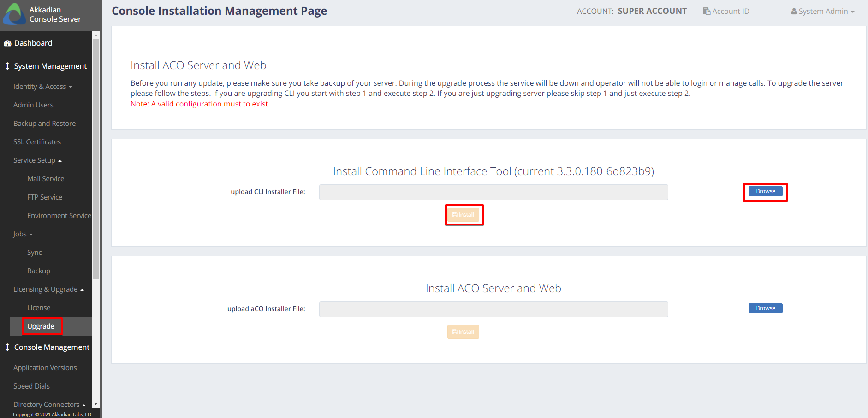
Task: Click the Account ID document icon
Action: tap(707, 11)
